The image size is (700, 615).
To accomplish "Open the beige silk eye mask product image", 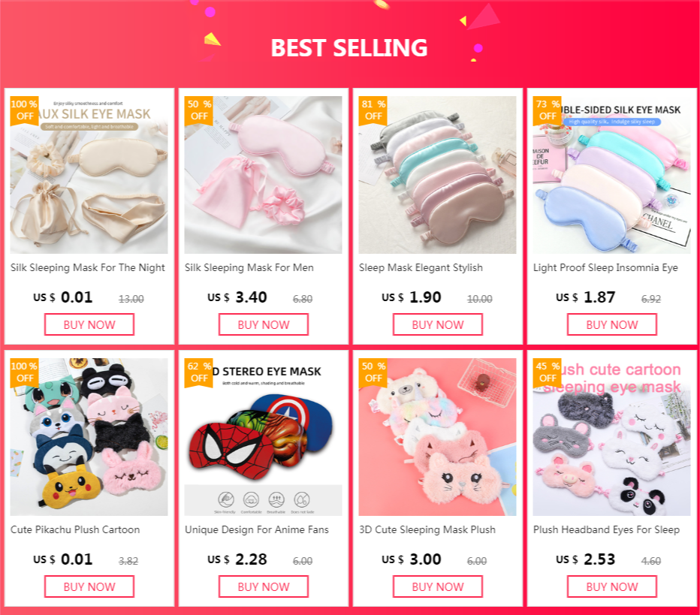I will 89,175.
